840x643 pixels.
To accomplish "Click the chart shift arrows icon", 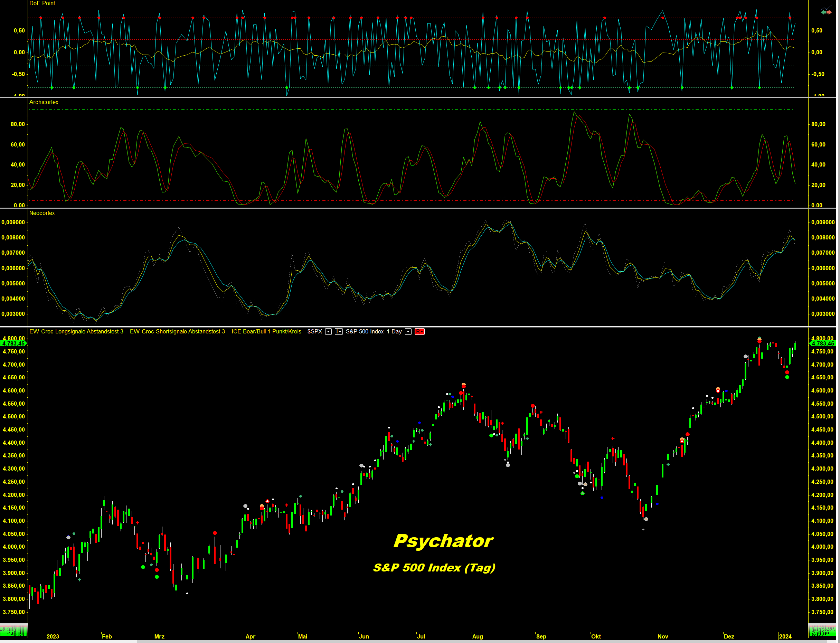I will pos(826,12).
